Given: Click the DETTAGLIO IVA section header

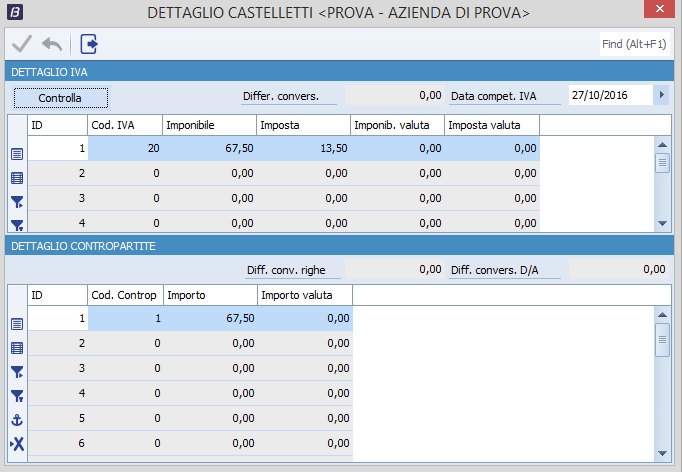Looking at the screenshot, I should click(x=339, y=72).
